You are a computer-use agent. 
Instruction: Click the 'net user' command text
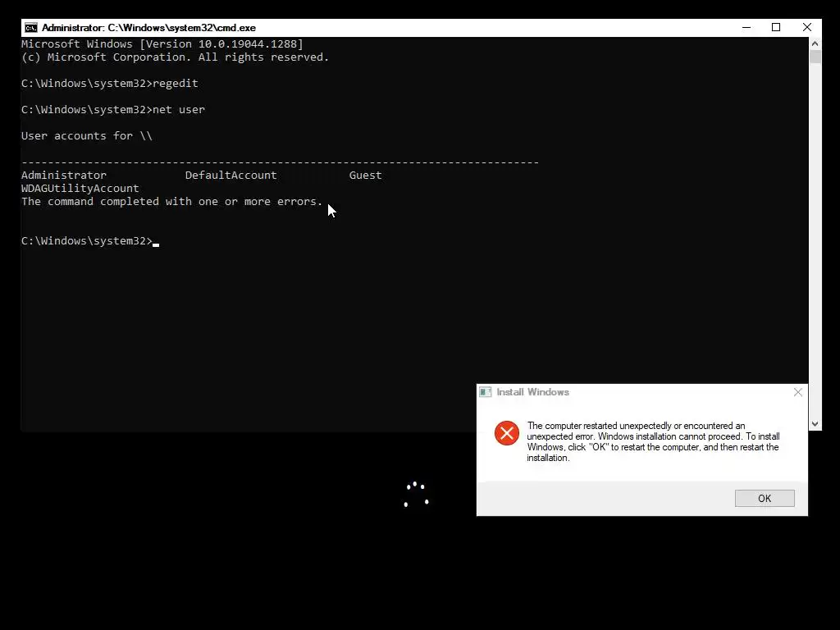tap(178, 109)
